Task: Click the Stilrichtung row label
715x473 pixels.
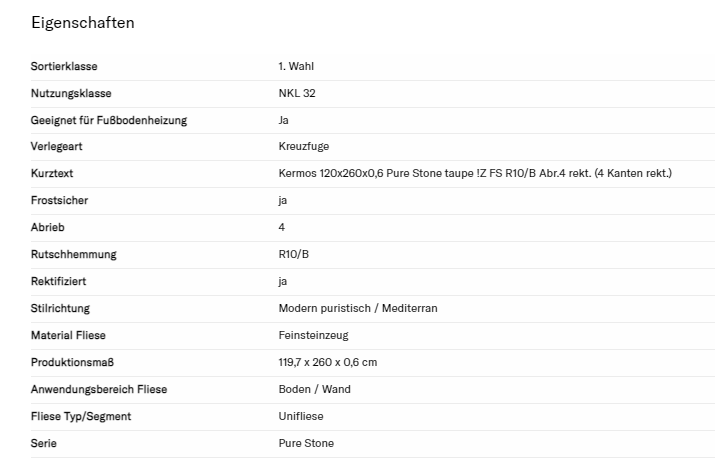Action: (x=60, y=309)
